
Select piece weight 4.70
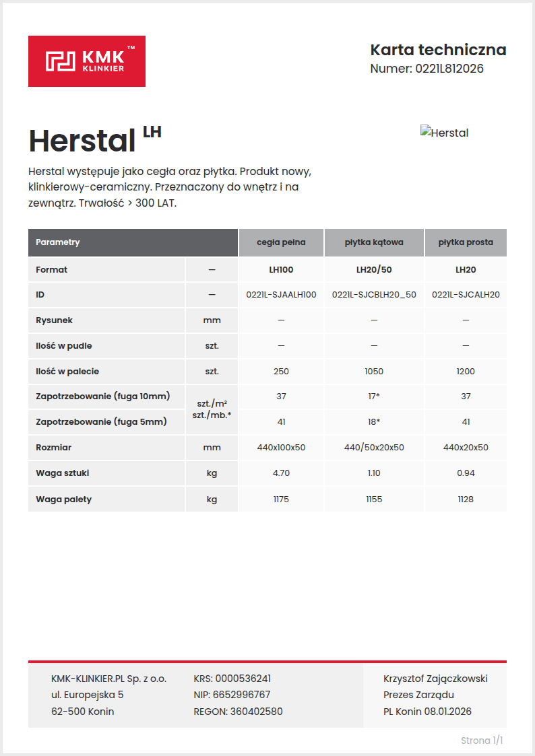coord(281,473)
